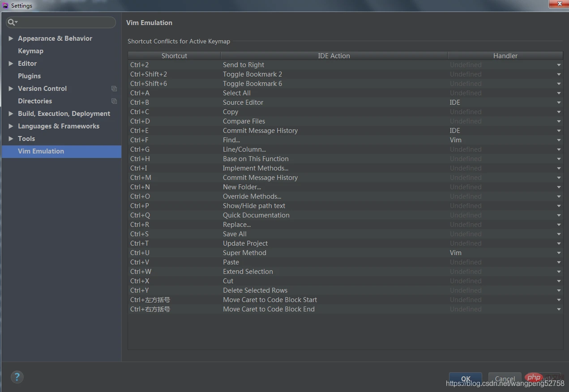The width and height of the screenshot is (569, 392).
Task: Expand Build, Execution, Deployment section
Action: pyautogui.click(x=11, y=114)
